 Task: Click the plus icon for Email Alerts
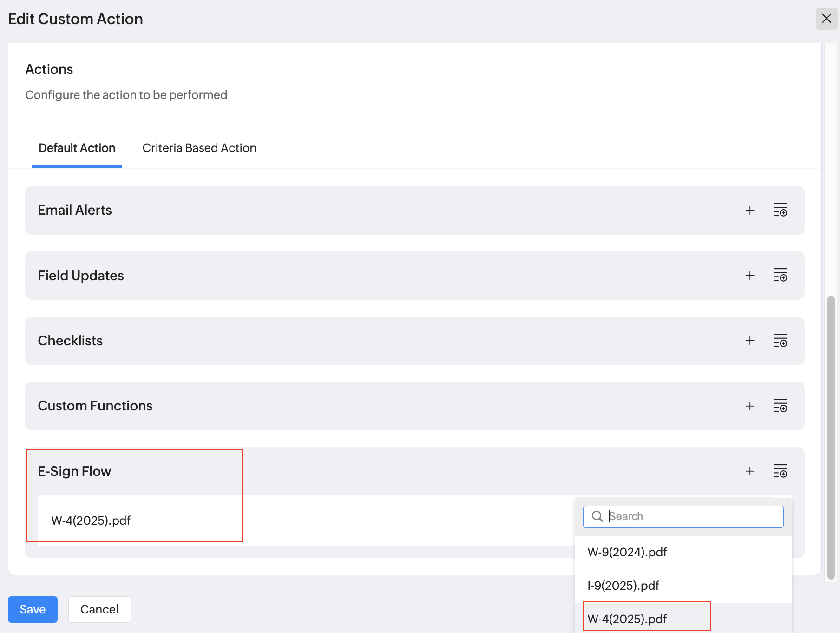point(750,211)
